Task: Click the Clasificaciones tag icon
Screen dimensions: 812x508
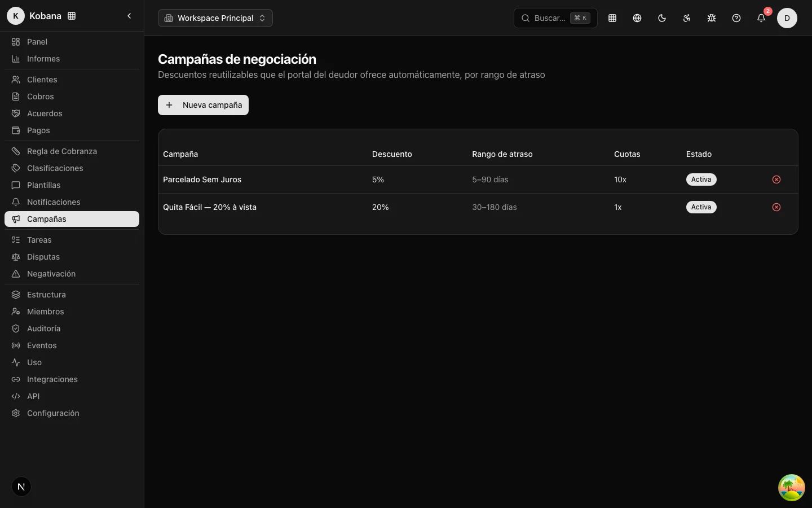Action: pyautogui.click(x=16, y=168)
